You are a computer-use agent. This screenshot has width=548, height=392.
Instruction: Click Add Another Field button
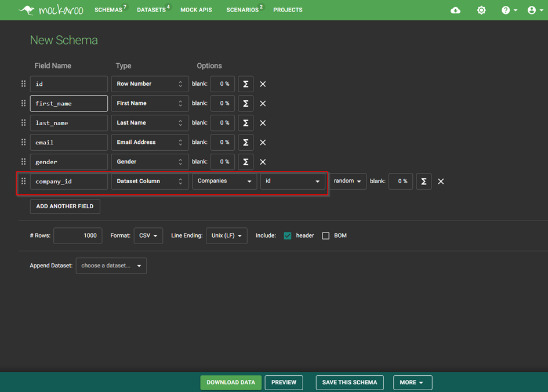point(65,206)
